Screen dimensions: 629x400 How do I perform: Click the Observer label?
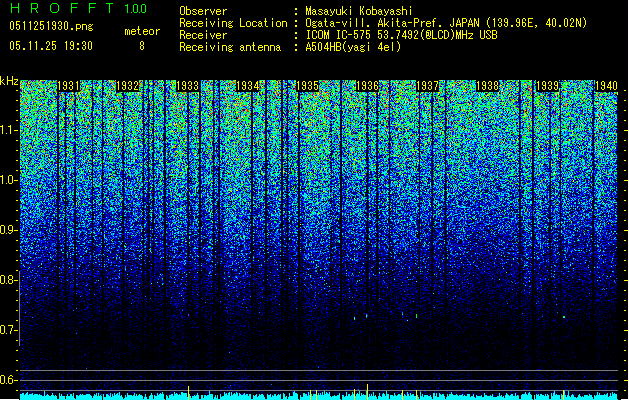click(x=203, y=11)
